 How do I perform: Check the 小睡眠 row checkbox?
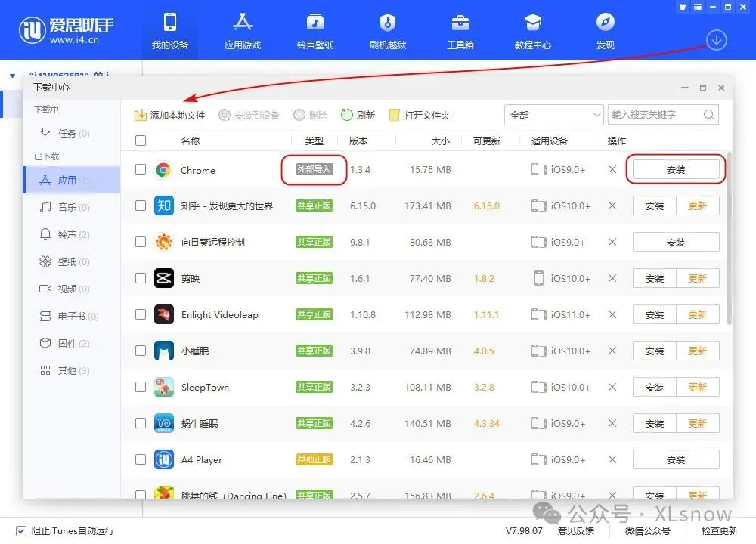141,351
